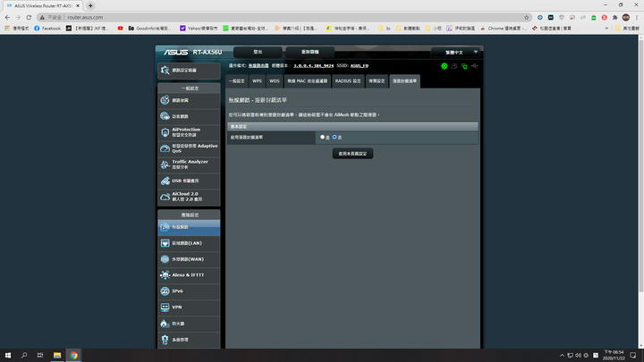Click the operation mode wireless router link
This screenshot has width=644, height=362.
click(x=258, y=65)
